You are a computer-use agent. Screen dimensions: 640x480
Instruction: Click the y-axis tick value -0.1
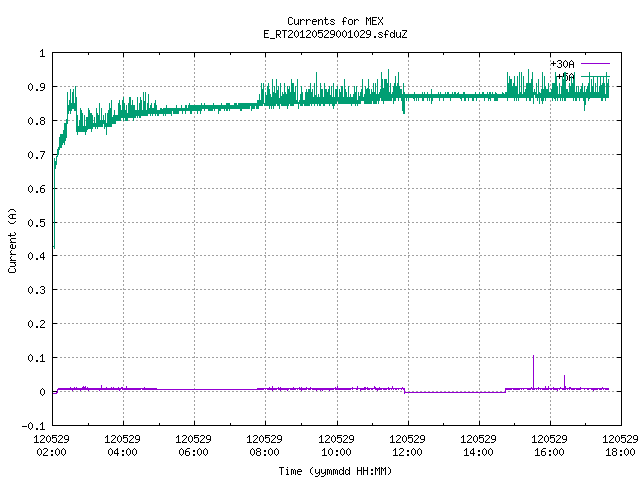33,426
